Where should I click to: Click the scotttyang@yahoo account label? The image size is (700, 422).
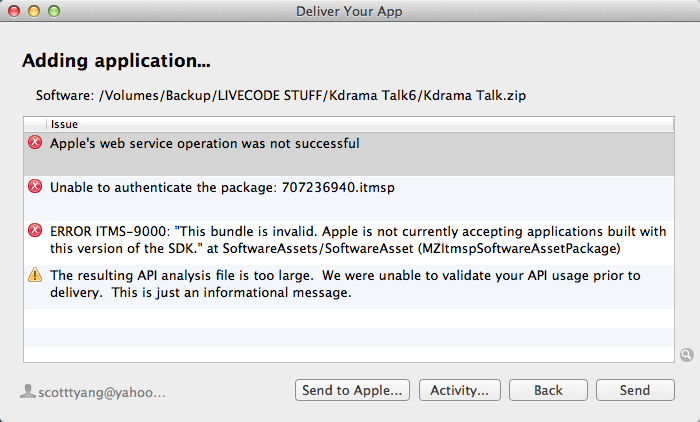click(101, 391)
